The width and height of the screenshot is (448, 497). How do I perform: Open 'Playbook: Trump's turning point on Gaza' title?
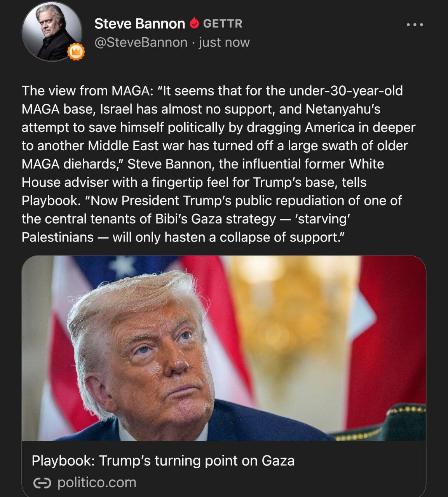tap(163, 461)
